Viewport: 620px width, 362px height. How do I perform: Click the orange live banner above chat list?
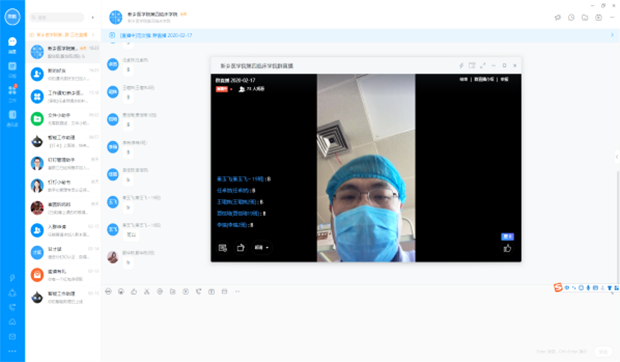61,35
